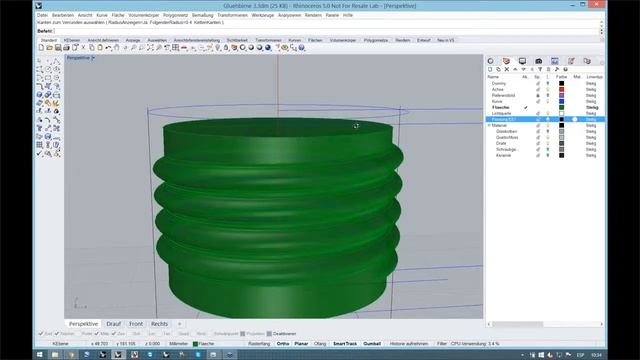640x360 pixels.
Task: Toggle the Zen object snap checkbox
Action: 113,333
